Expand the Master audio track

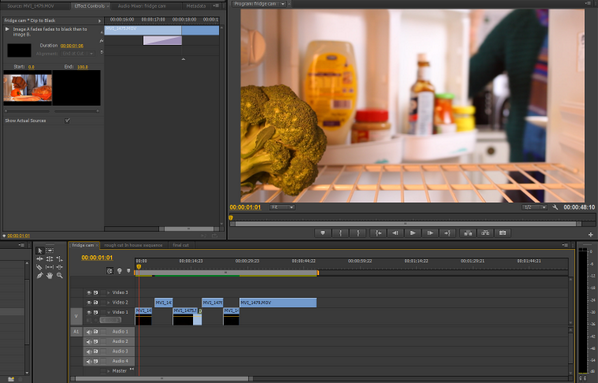tap(108, 371)
